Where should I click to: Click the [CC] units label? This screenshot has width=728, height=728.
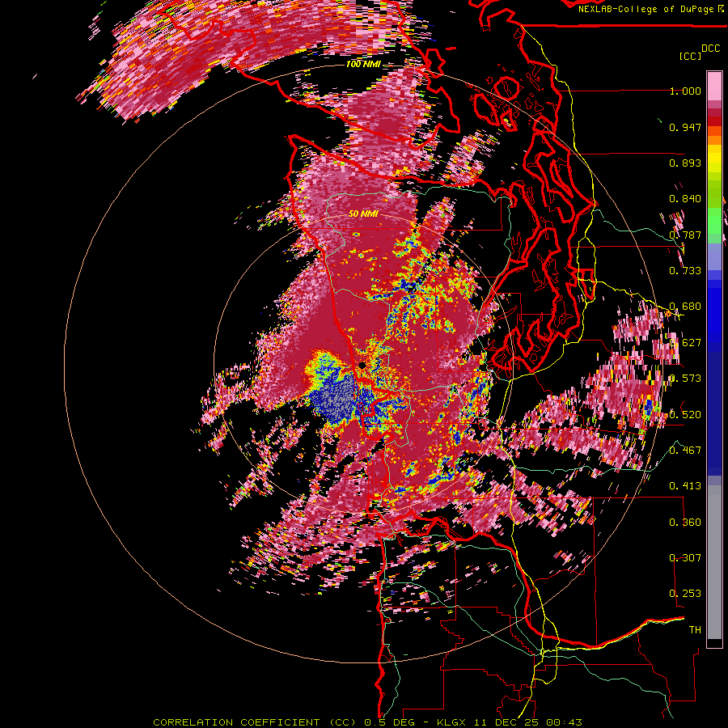pos(691,56)
